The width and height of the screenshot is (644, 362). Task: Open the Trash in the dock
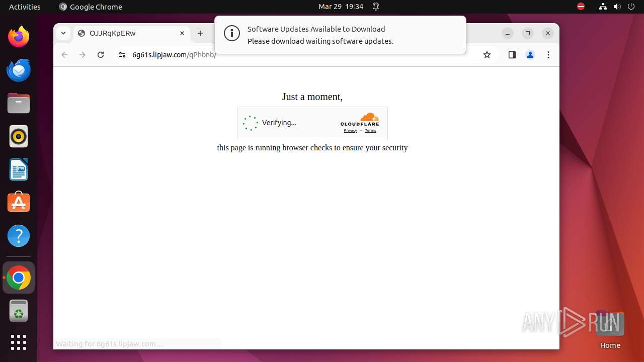(19, 311)
